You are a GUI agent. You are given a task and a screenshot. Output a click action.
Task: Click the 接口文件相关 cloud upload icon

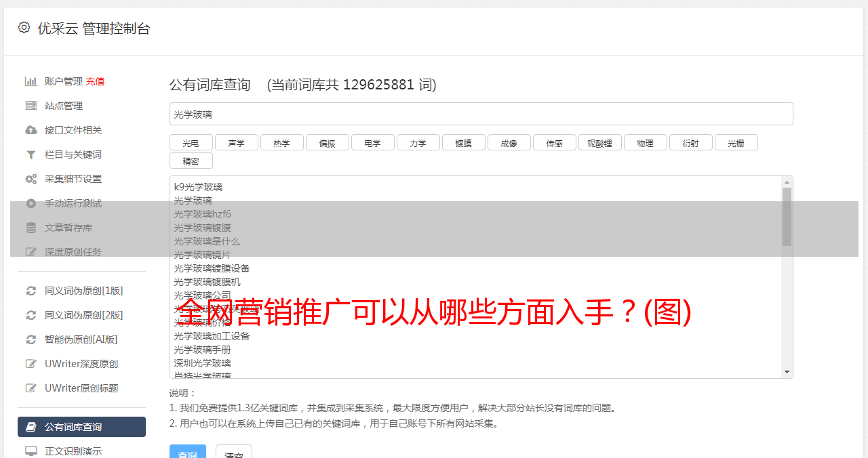pyautogui.click(x=31, y=130)
